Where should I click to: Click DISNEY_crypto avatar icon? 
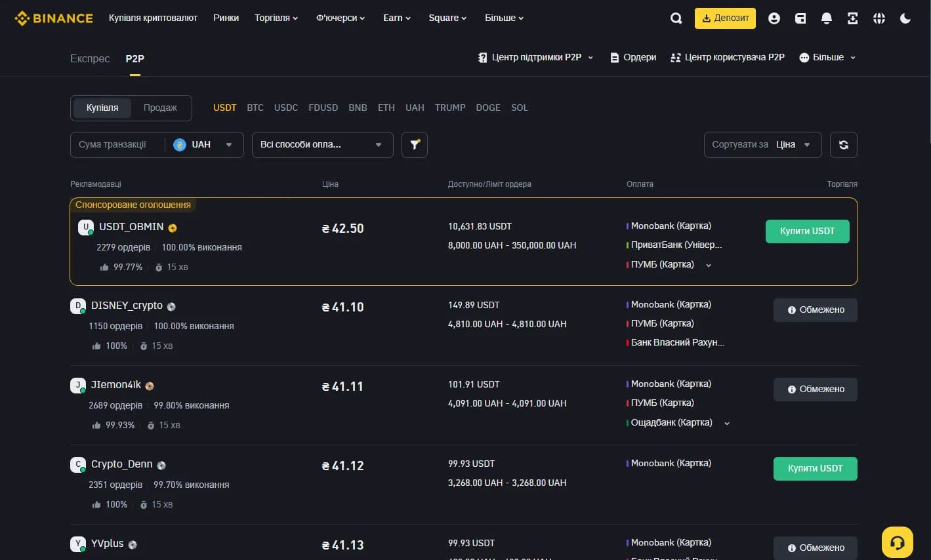click(x=77, y=306)
